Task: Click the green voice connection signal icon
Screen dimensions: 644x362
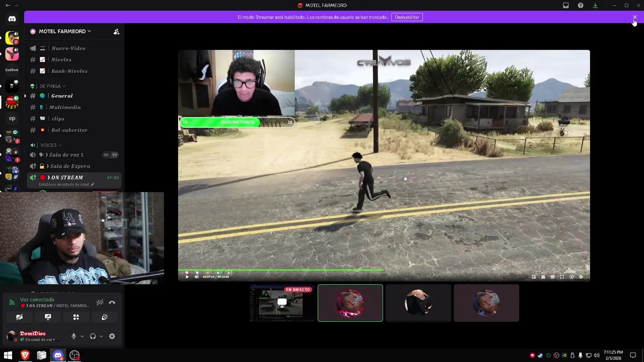Action: pos(12,302)
